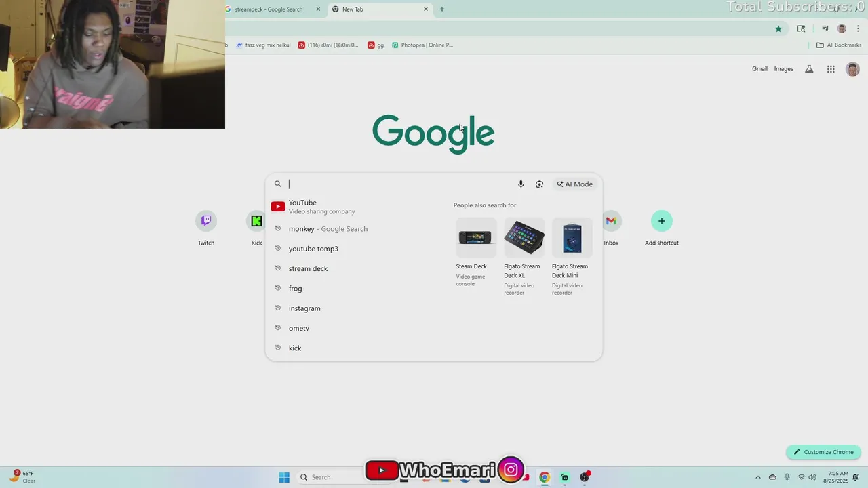Choose the "frog" history suggestion

[x=353, y=289]
